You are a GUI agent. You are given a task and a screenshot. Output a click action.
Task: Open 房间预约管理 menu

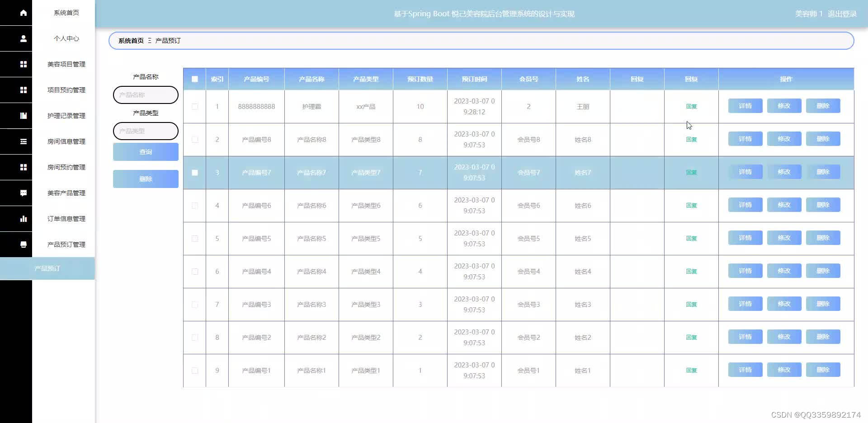[66, 167]
